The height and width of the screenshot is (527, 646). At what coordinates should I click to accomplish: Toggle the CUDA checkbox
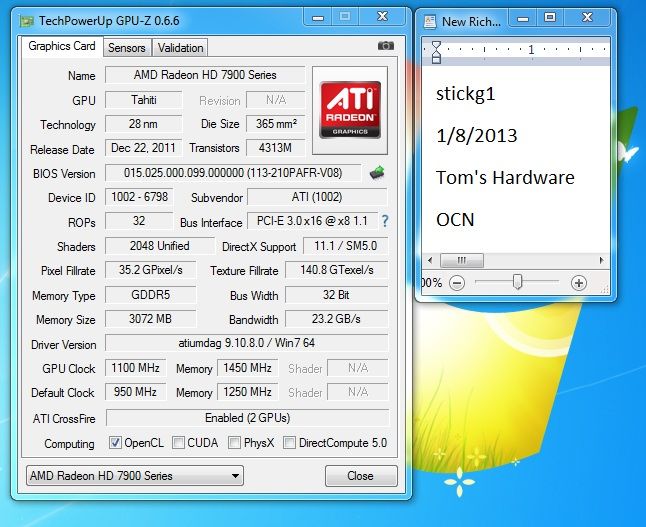[x=178, y=443]
